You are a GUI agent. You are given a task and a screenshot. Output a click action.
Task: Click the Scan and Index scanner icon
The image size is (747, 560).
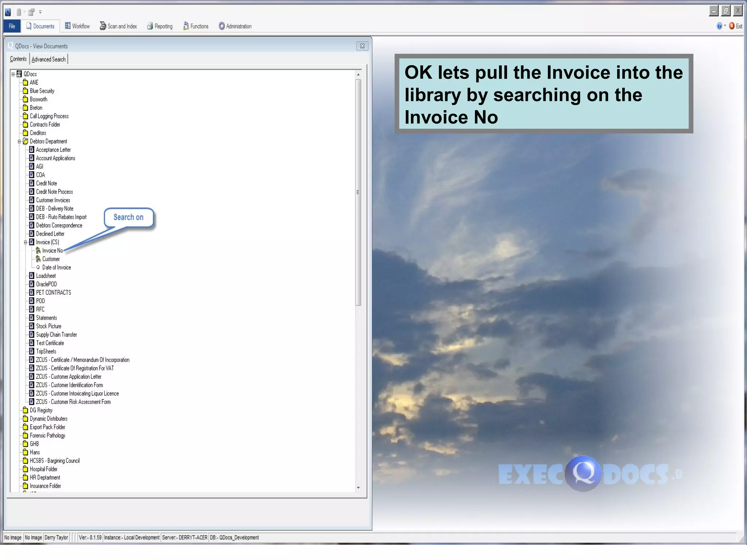pos(103,26)
